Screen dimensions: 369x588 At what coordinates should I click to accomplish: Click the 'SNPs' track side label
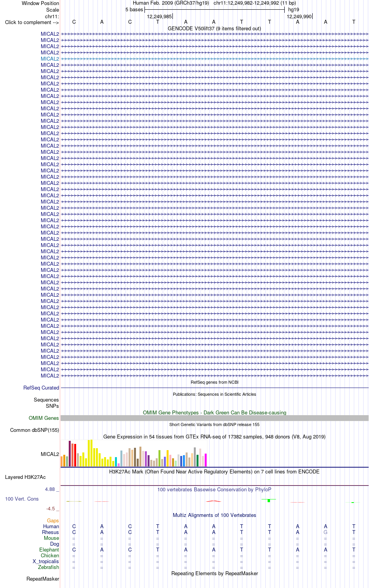click(x=52, y=406)
